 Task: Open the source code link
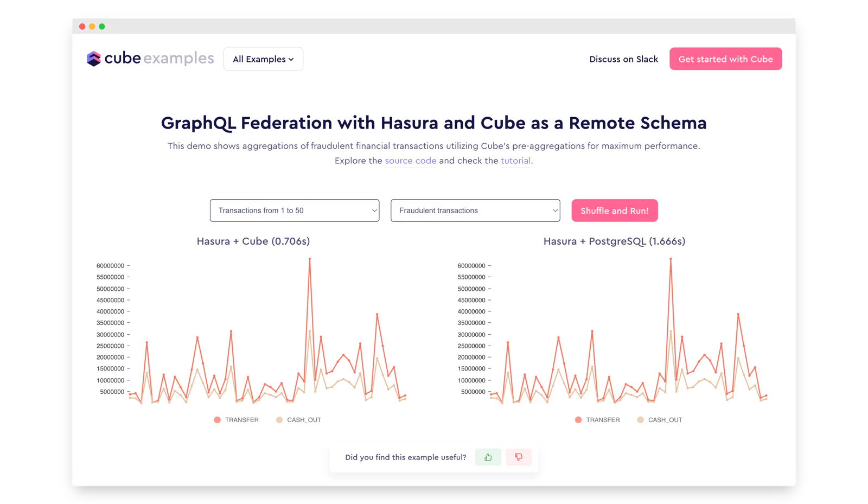pyautogui.click(x=411, y=161)
